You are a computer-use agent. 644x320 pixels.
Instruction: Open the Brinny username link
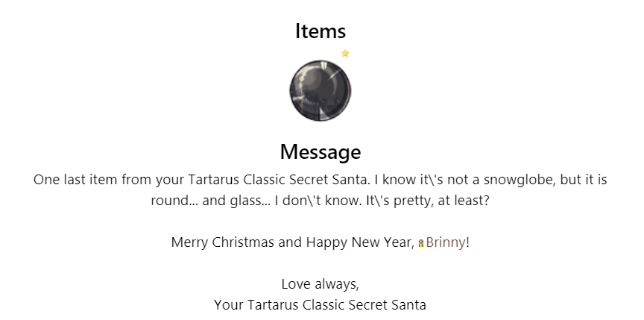click(x=446, y=242)
